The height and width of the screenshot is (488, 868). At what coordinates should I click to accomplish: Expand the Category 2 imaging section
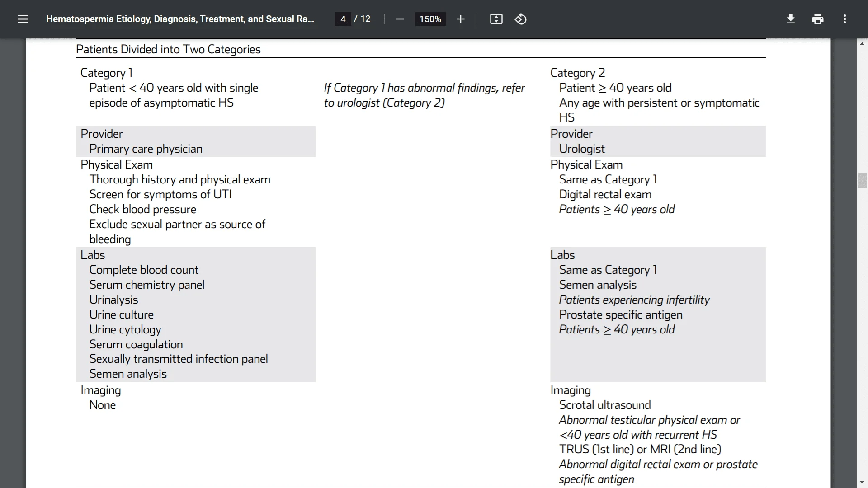click(571, 389)
